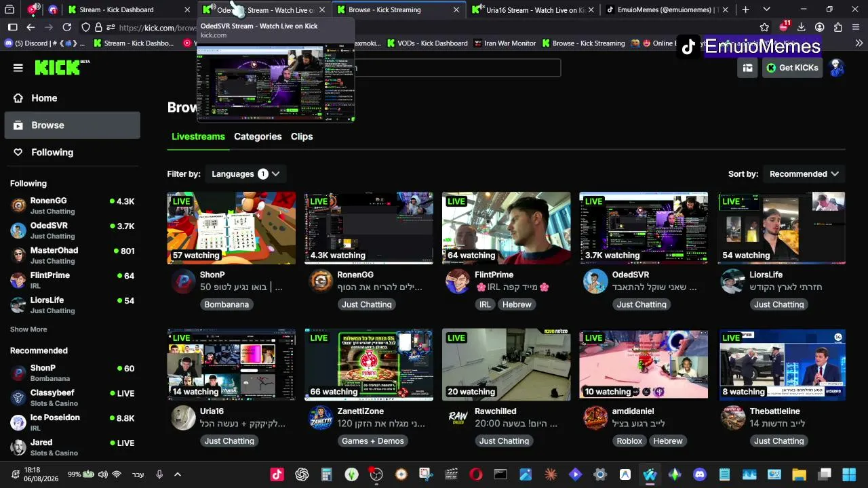
Task: Open the IRL tag under FlintPrime
Action: click(x=485, y=304)
